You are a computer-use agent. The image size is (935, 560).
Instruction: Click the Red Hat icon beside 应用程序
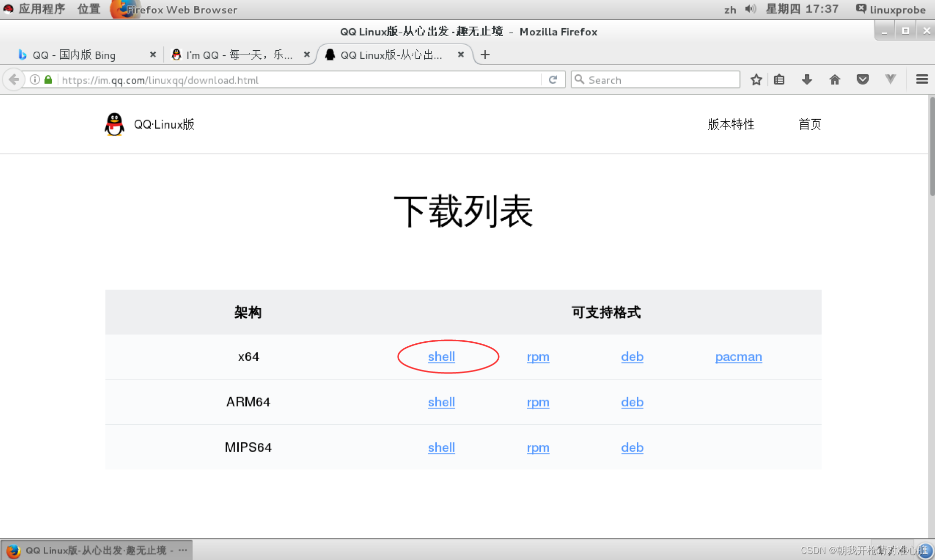click(x=8, y=9)
